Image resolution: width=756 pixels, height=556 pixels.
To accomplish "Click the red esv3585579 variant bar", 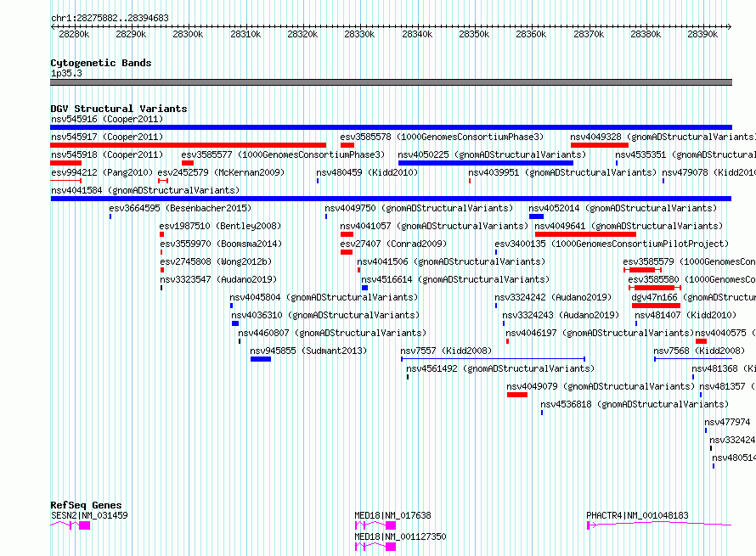I will click(642, 270).
